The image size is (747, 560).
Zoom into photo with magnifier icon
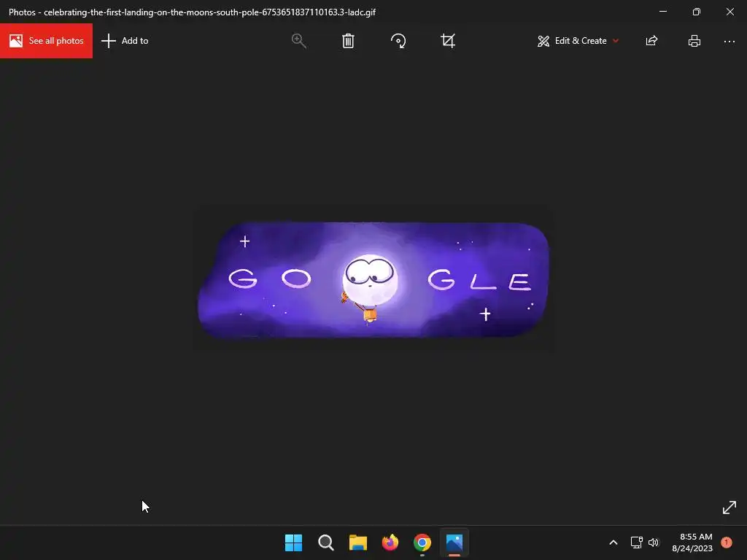(x=298, y=41)
